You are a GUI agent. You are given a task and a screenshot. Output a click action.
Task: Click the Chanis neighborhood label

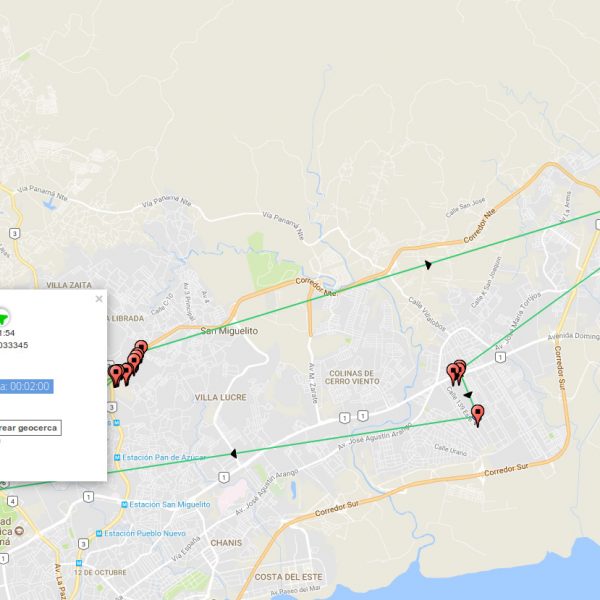pos(227,544)
